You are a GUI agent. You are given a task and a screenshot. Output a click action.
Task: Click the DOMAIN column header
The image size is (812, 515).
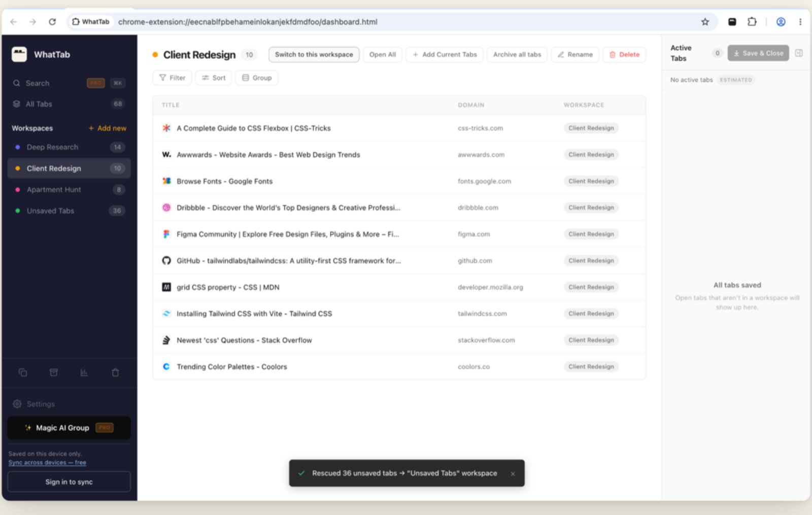pyautogui.click(x=471, y=105)
